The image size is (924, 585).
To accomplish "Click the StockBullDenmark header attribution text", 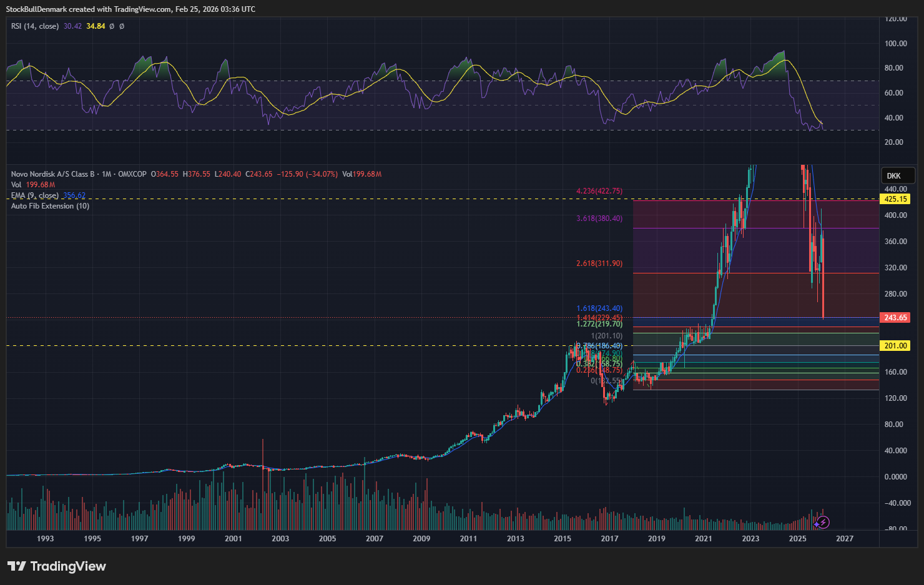I will click(130, 9).
